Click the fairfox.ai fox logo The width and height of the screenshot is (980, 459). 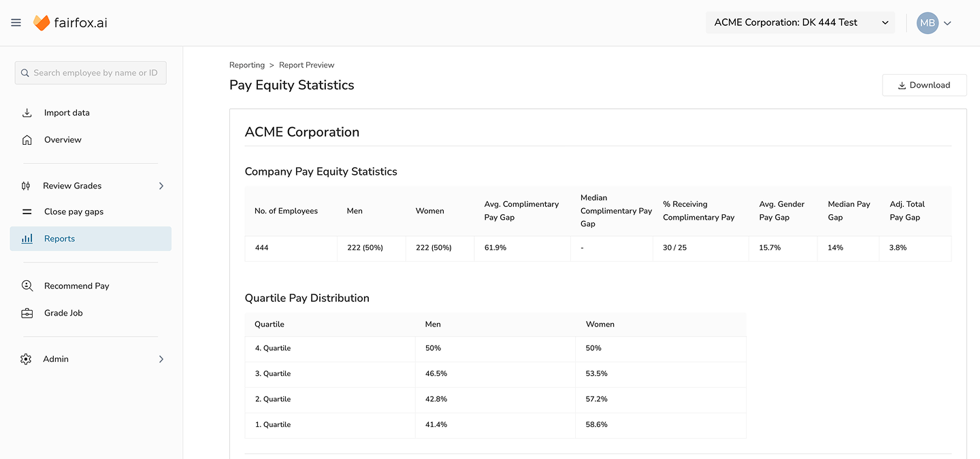click(x=42, y=23)
